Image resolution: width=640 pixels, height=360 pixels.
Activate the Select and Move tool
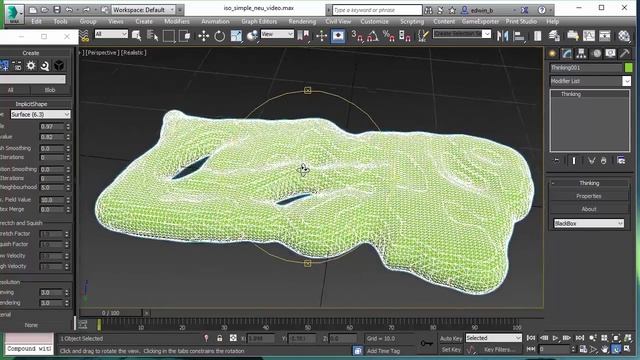click(x=203, y=36)
